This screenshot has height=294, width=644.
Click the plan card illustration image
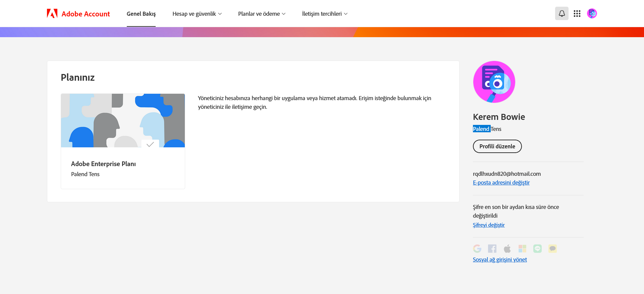123,121
